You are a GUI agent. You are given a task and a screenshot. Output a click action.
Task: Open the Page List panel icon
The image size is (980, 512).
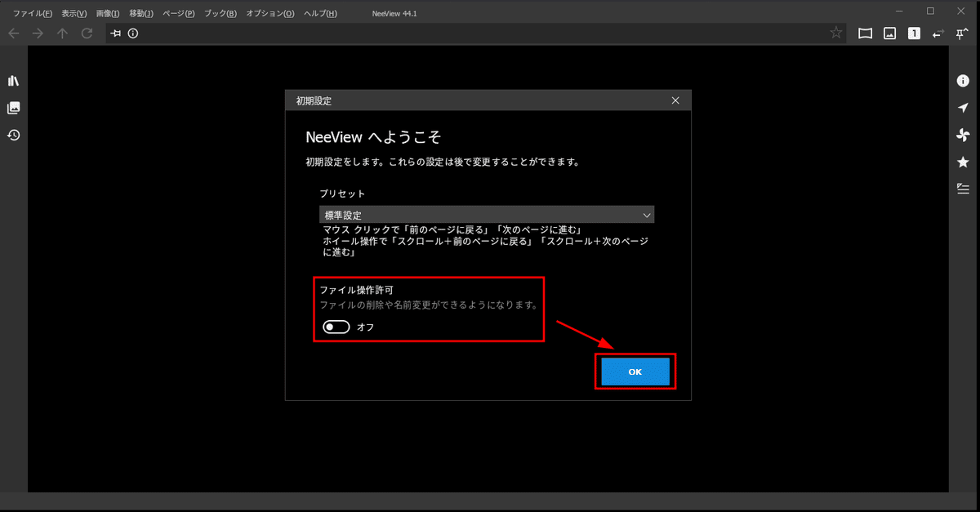pos(13,107)
